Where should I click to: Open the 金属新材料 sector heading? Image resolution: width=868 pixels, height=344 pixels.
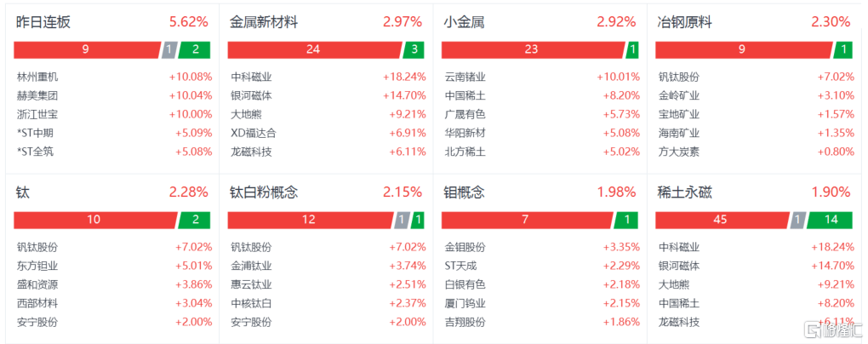[264, 23]
